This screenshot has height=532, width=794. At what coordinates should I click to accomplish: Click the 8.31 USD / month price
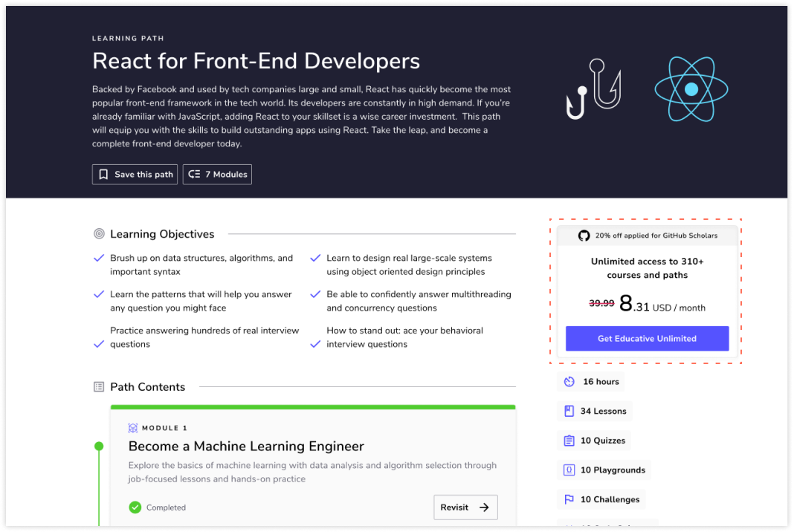(x=662, y=304)
